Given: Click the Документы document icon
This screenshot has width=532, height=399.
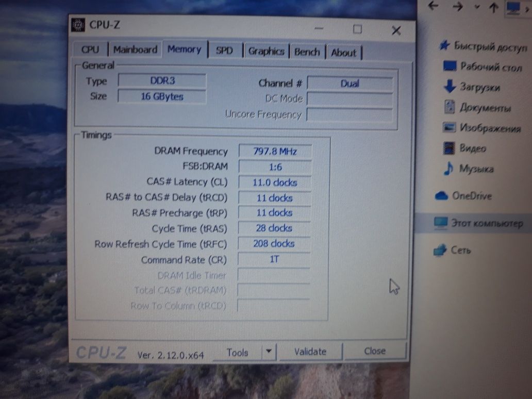Looking at the screenshot, I should [450, 107].
